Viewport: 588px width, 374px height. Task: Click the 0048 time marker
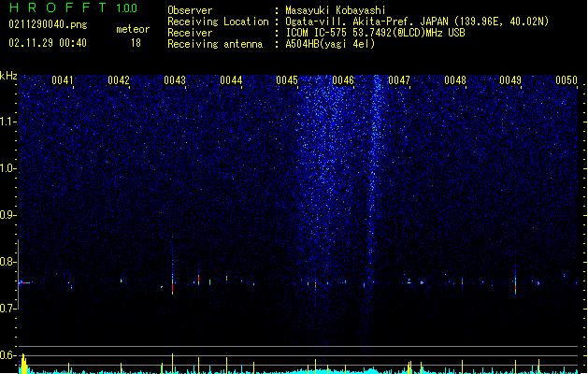(455, 80)
